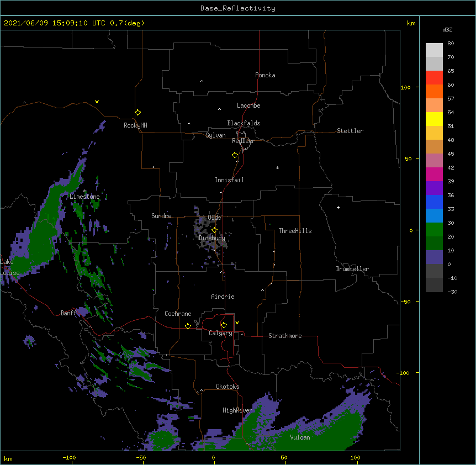Click the white asterisk above Limestone label
476x465 pixels.
tap(85, 191)
